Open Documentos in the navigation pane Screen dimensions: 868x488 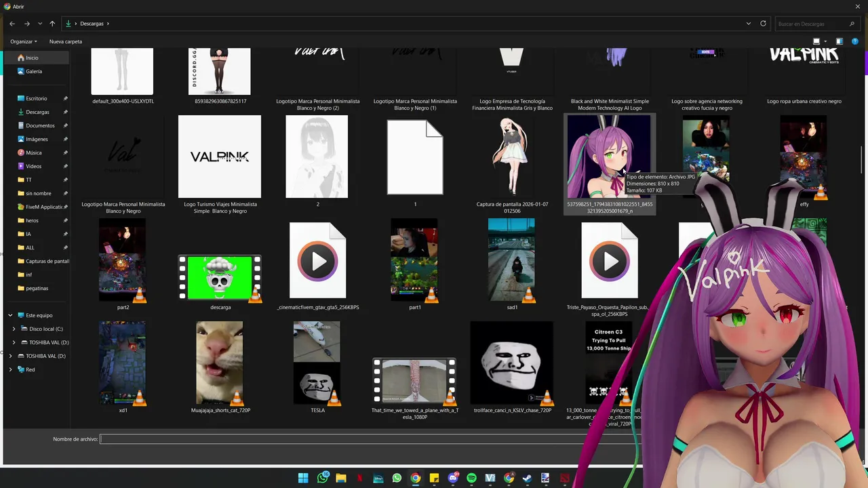[36, 125]
